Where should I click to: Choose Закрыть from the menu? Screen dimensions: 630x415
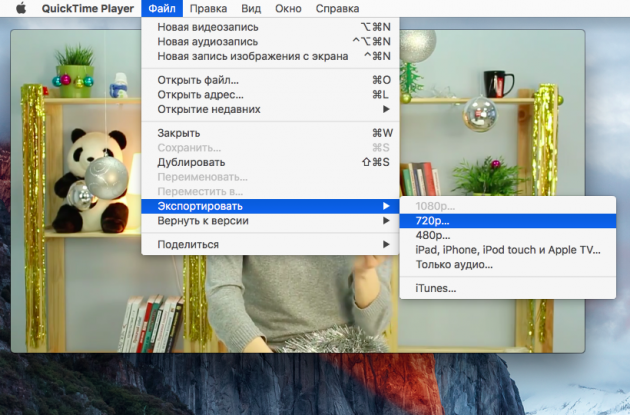pos(270,133)
